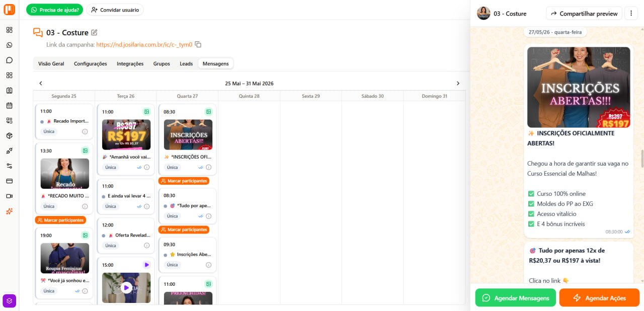
Task: Switch to the Configurações tab
Action: [91, 64]
